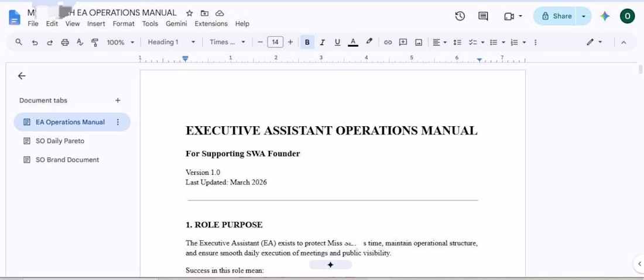Click the vertical scrollbar thumb
This screenshot has height=280, width=644.
click(x=640, y=69)
